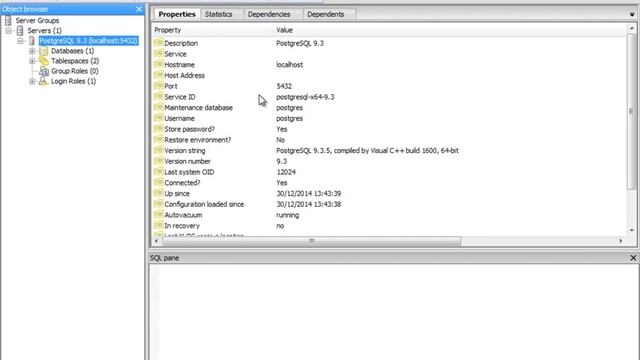640x360 pixels.
Task: Select the 'Configuration loaded since' property label
Action: click(204, 204)
